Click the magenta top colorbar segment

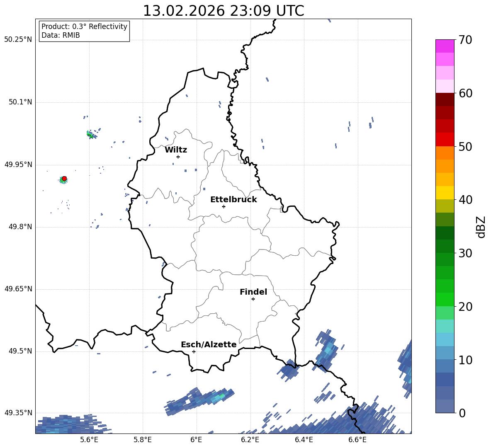445,46
